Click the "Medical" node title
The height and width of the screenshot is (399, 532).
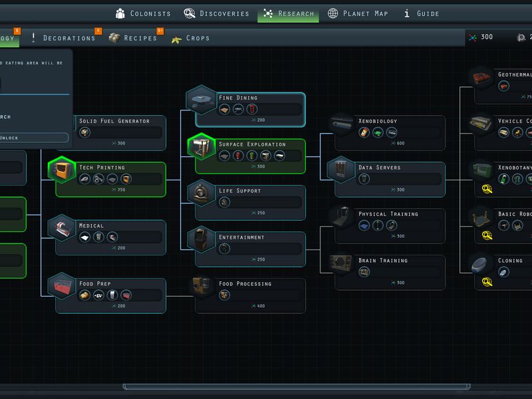click(x=91, y=225)
